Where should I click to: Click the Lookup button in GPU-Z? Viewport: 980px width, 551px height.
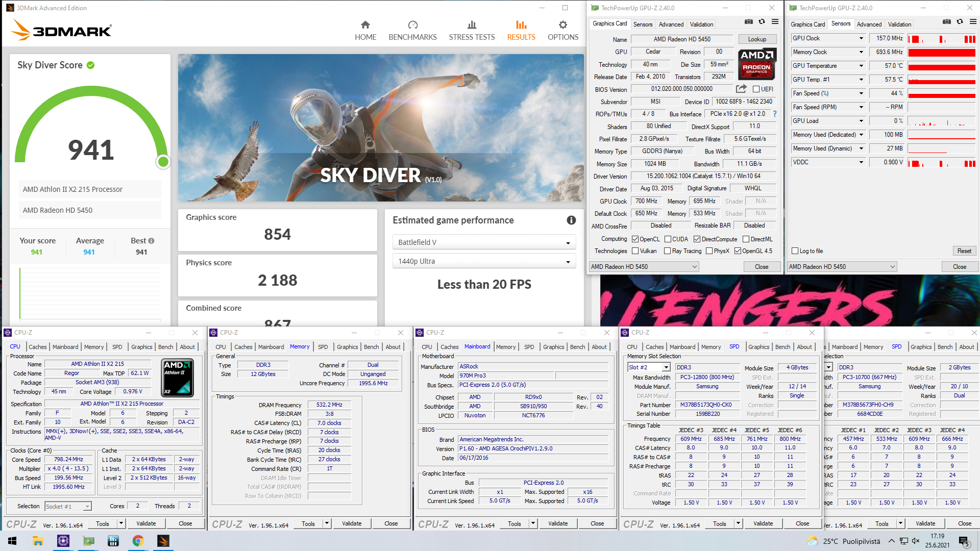click(x=757, y=39)
